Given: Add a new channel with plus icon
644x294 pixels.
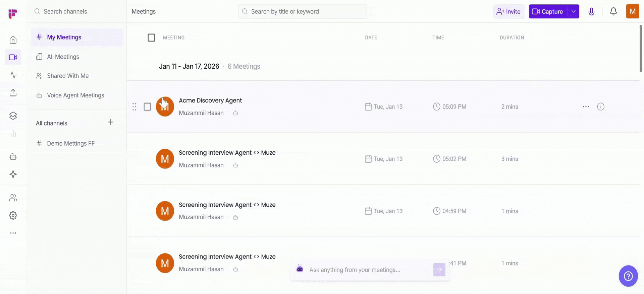Looking at the screenshot, I should pos(111,122).
